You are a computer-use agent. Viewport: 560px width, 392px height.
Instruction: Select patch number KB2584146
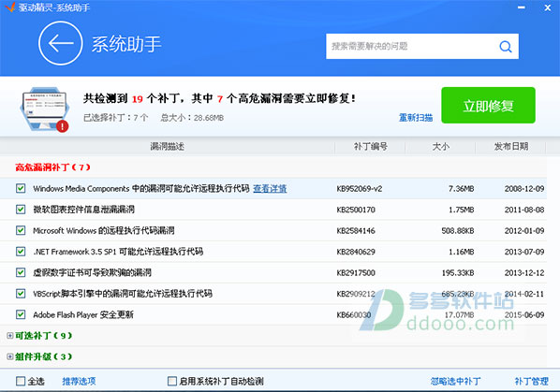(356, 231)
